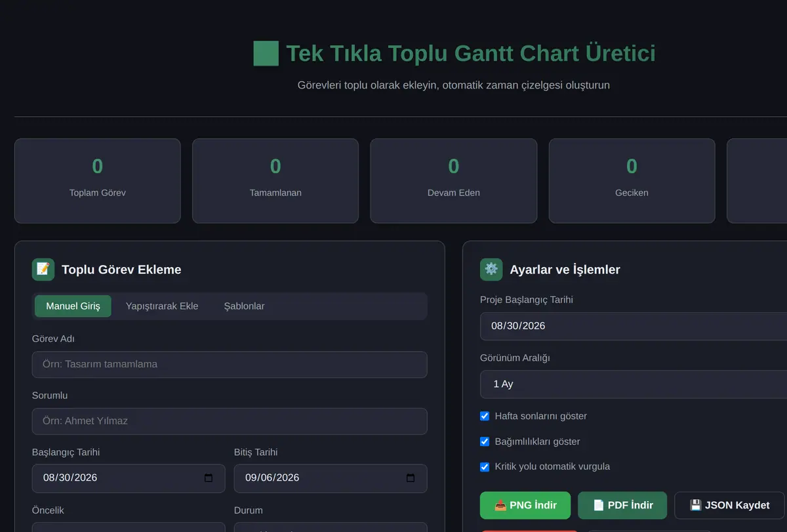Click the Durum field label

click(249, 510)
